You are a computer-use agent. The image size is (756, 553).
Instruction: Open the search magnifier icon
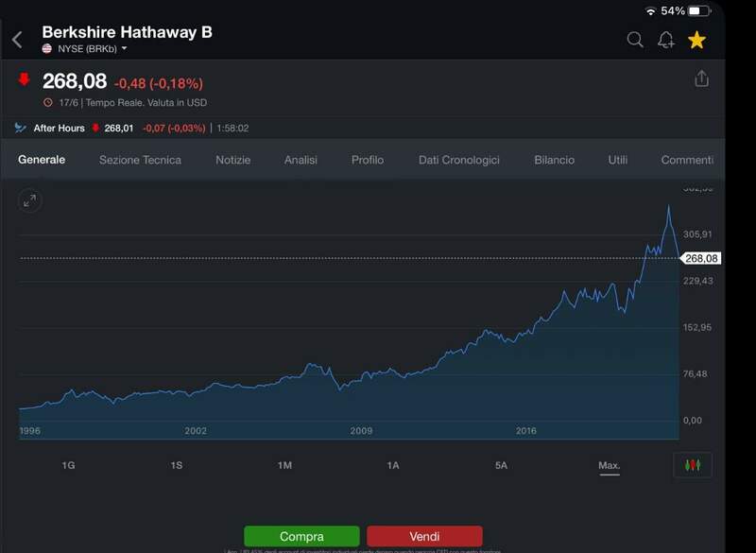coord(635,40)
